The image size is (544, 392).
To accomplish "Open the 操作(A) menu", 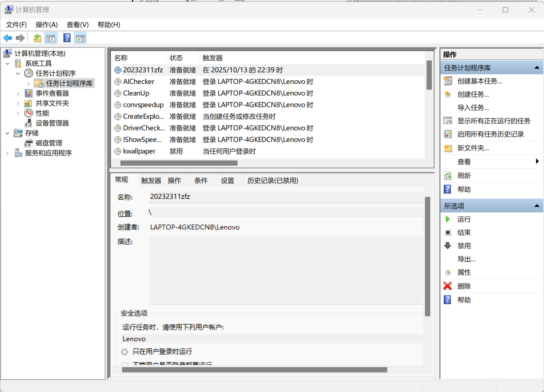I will coord(46,25).
